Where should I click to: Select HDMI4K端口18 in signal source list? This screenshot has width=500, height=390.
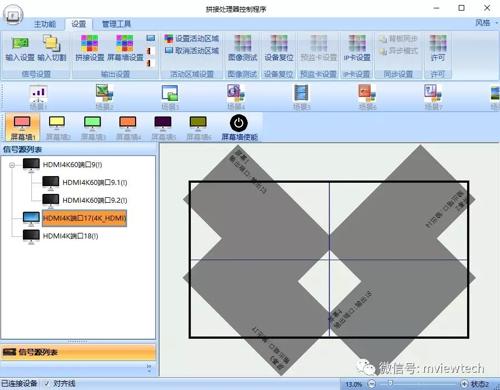(70, 236)
